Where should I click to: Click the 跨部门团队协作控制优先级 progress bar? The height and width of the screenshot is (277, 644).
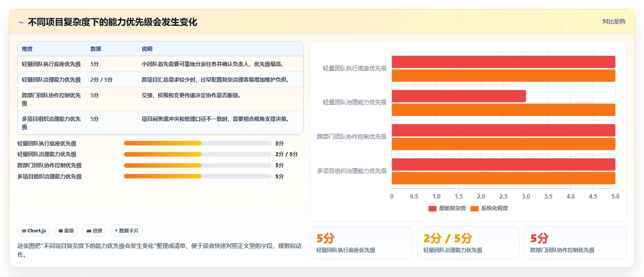(198, 165)
